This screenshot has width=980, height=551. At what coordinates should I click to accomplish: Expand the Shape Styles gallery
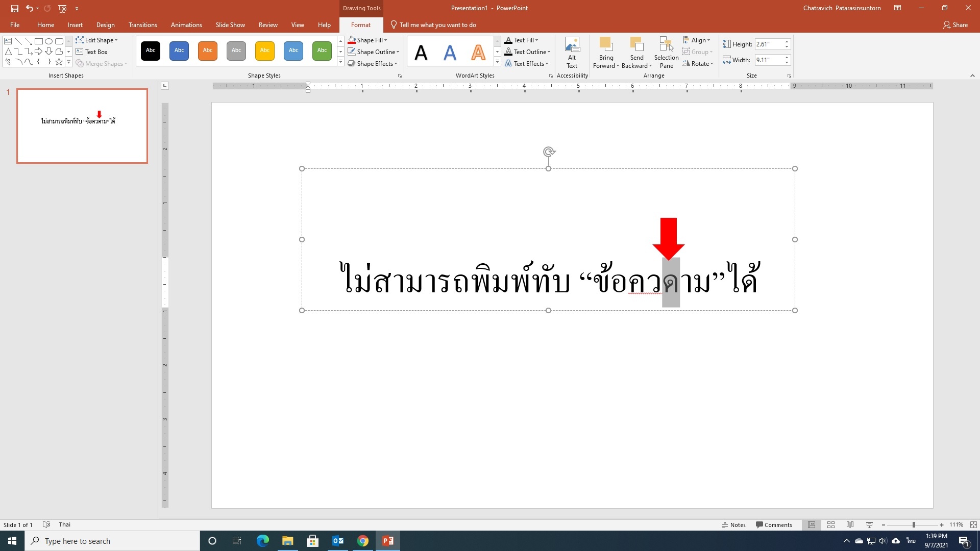pos(340,62)
